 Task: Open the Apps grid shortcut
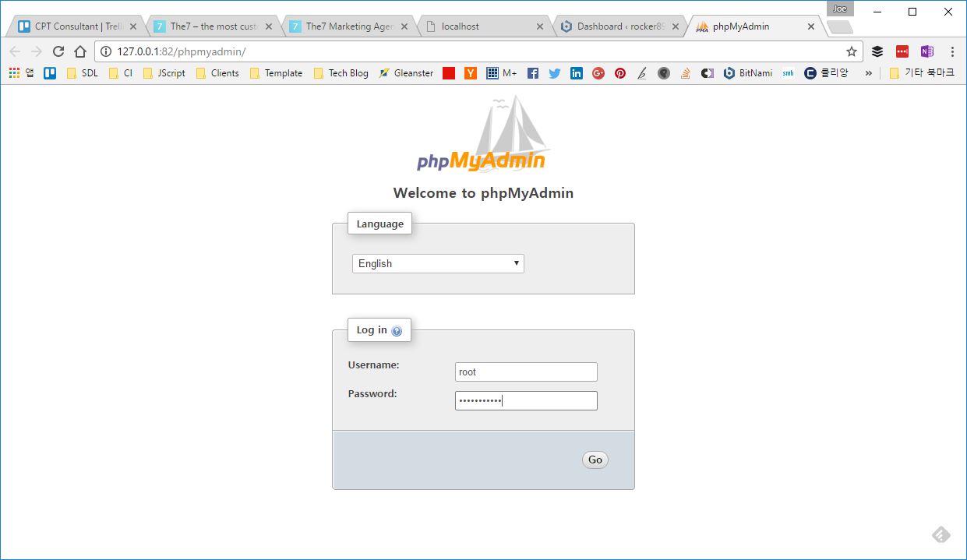pyautogui.click(x=14, y=73)
